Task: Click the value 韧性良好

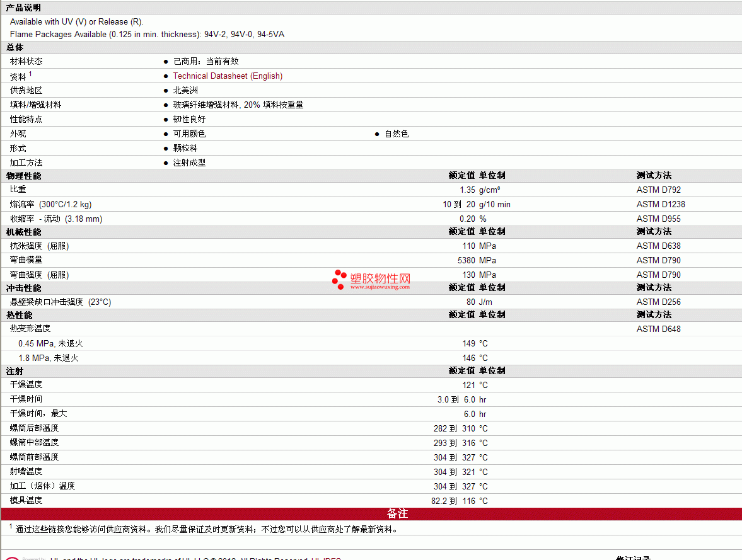Action: (x=189, y=120)
